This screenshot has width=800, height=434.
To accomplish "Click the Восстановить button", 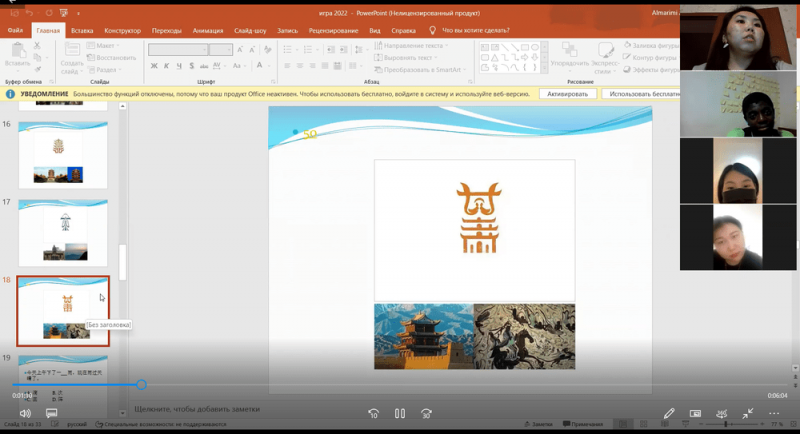I will pyautogui.click(x=112, y=58).
